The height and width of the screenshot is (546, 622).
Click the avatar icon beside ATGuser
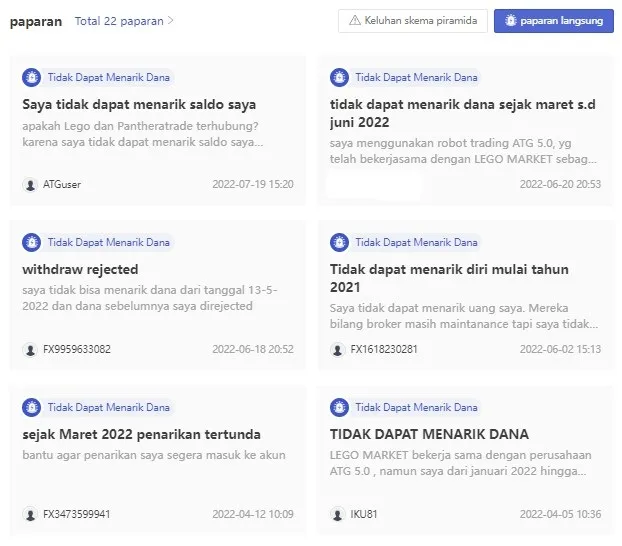click(30, 185)
